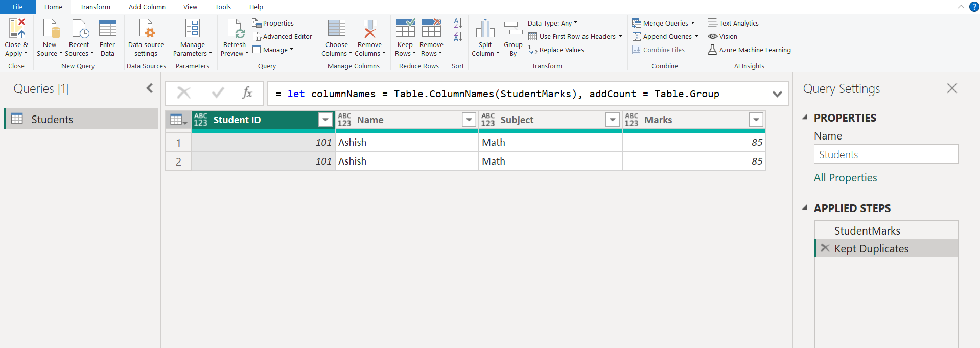Delete the Kept Duplicates step
Image resolution: width=980 pixels, height=348 pixels.
click(x=825, y=248)
